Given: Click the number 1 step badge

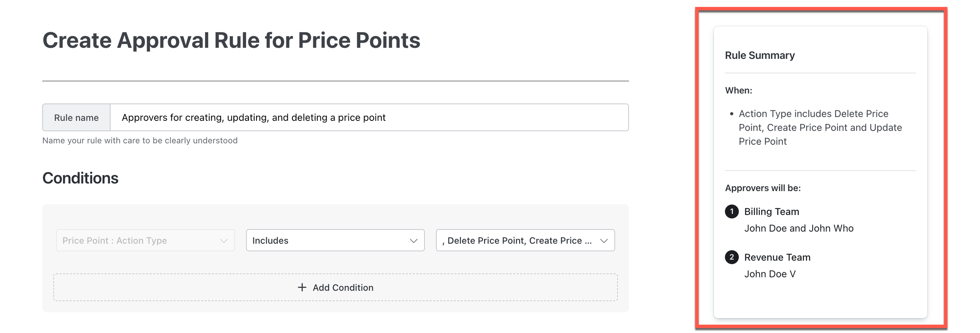Looking at the screenshot, I should pyautogui.click(x=731, y=211).
